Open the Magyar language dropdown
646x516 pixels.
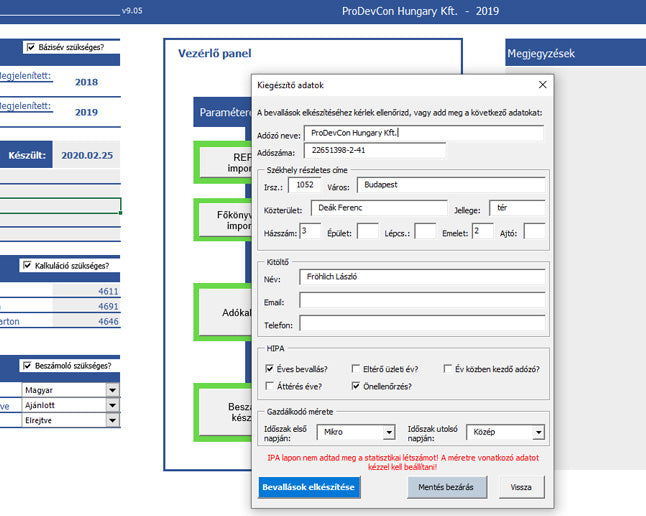coord(112,391)
